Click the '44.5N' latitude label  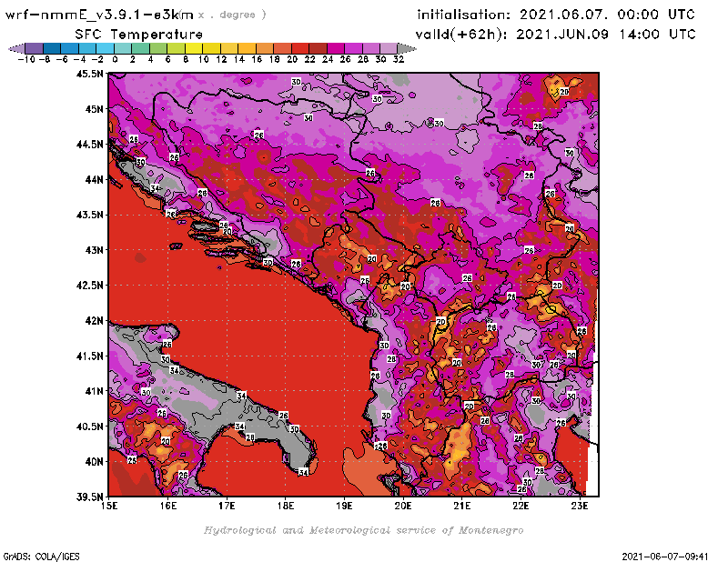[89, 145]
